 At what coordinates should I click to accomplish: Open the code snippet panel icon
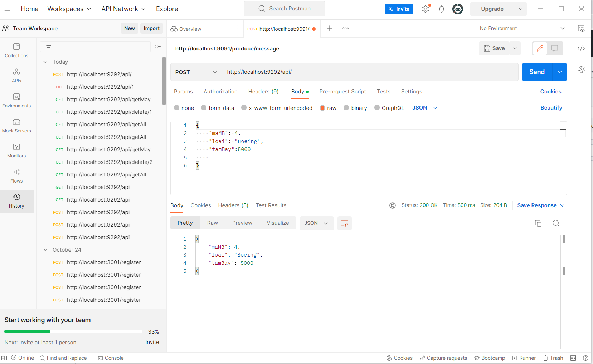click(x=581, y=48)
